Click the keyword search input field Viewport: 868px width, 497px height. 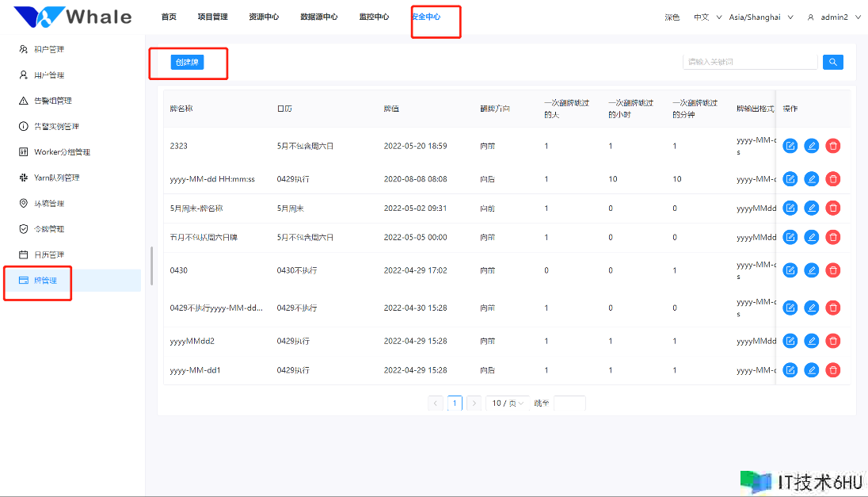749,62
